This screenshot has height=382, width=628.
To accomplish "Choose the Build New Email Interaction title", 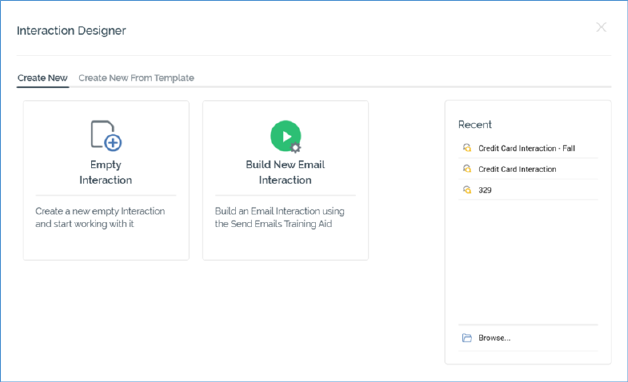I will 285,172.
